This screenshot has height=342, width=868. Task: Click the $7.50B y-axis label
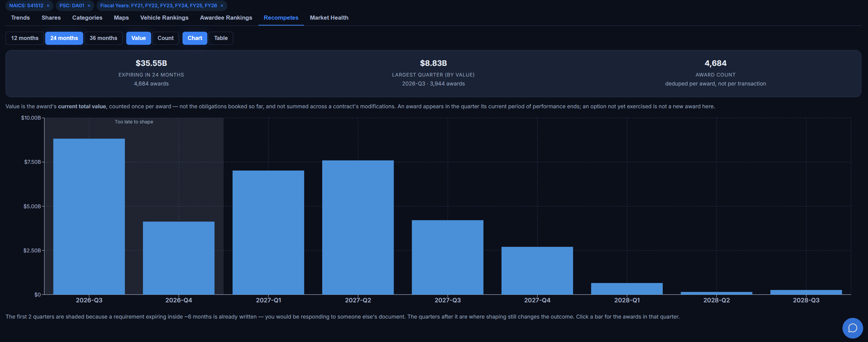tap(32, 162)
